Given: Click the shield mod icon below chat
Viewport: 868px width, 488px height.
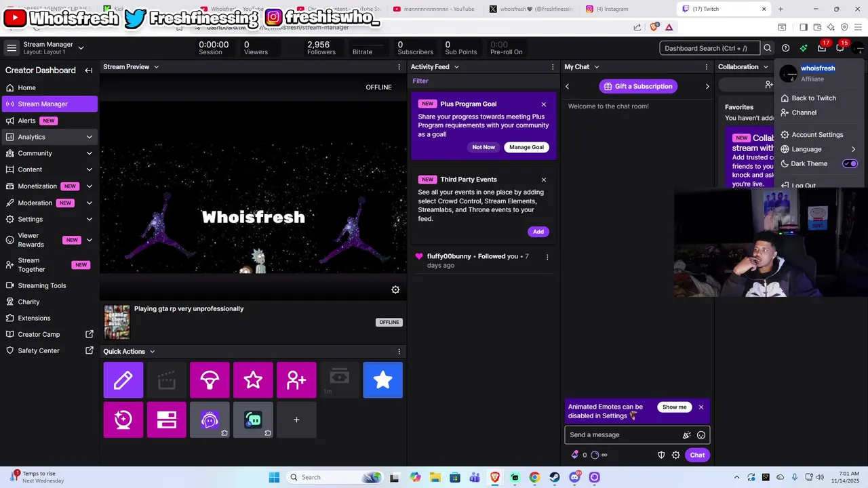Looking at the screenshot, I should point(661,455).
